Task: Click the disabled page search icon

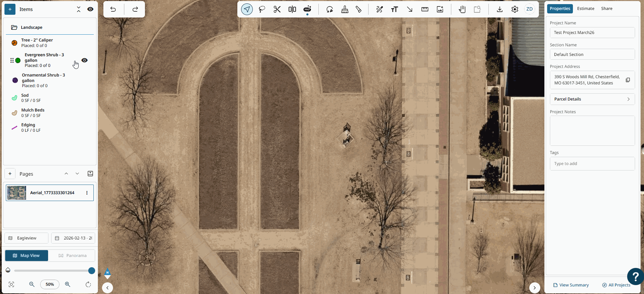Action: click(477, 9)
